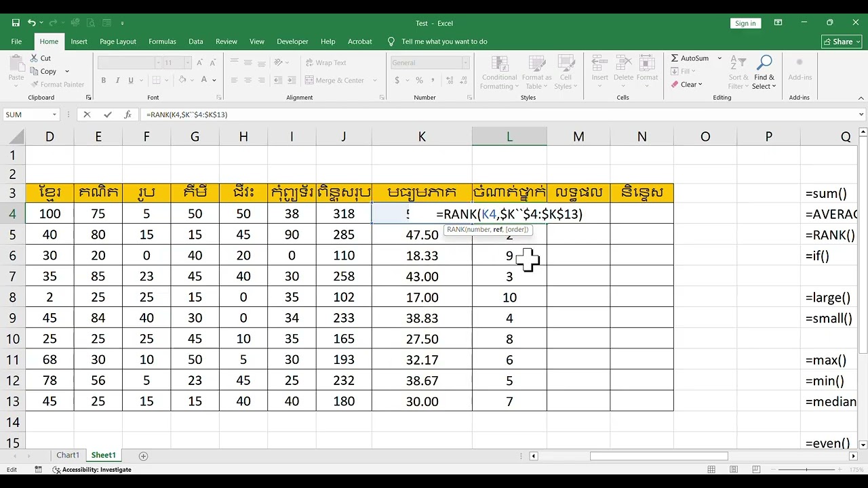
Task: Select row 8 header
Action: point(12,297)
